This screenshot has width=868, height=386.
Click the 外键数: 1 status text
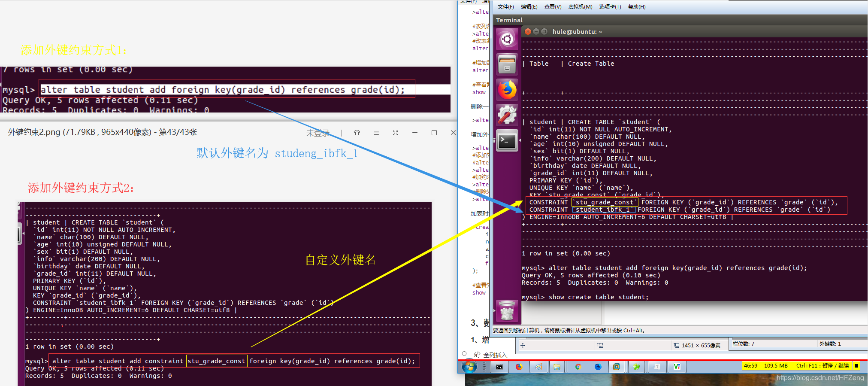tap(830, 343)
